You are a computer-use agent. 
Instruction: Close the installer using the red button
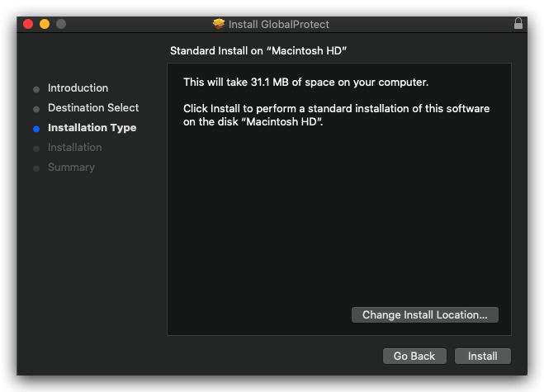coord(28,24)
